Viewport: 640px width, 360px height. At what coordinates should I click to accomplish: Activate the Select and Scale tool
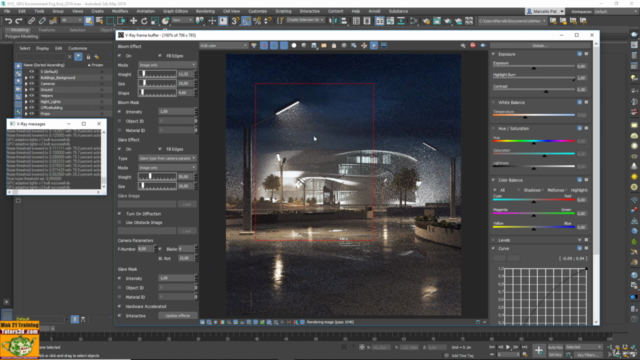(x=155, y=21)
